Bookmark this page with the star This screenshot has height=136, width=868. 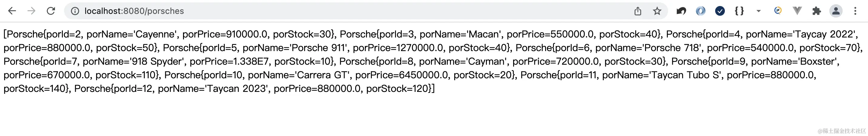657,11
